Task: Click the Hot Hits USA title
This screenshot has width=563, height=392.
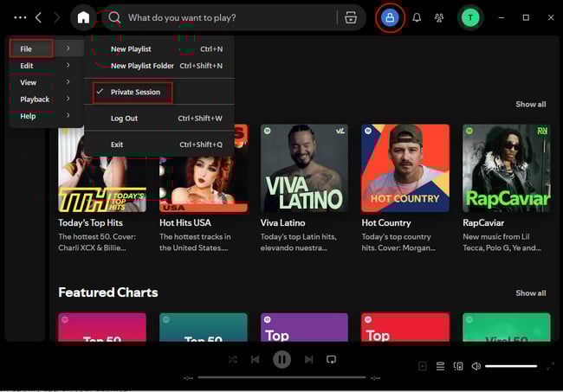Action: click(x=185, y=222)
